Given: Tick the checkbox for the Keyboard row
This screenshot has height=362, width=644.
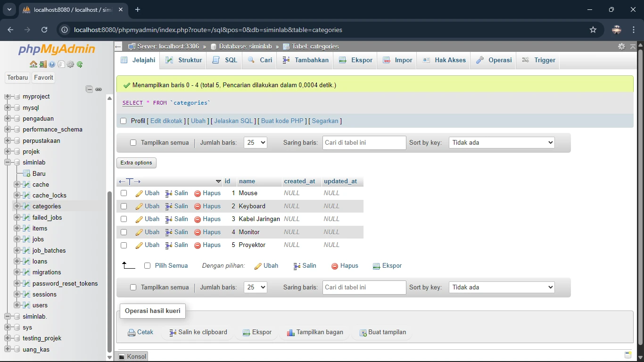Looking at the screenshot, I should 124,206.
